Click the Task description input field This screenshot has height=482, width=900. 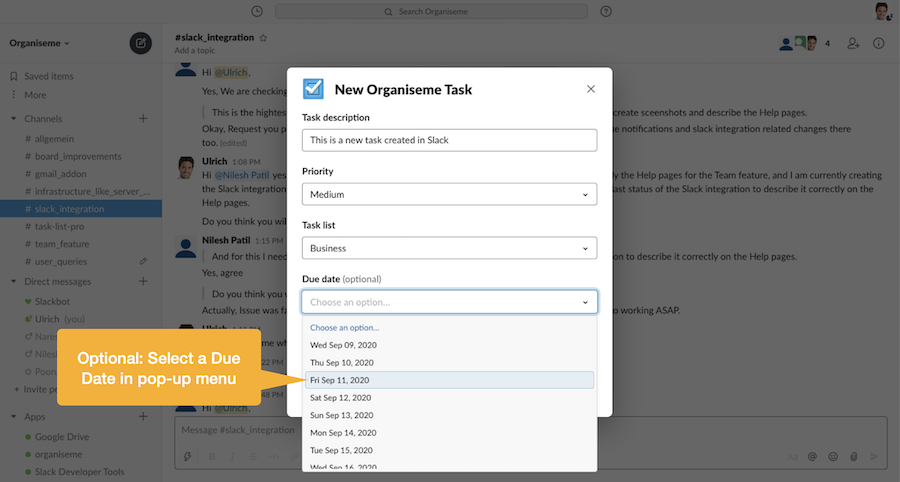[x=449, y=140]
